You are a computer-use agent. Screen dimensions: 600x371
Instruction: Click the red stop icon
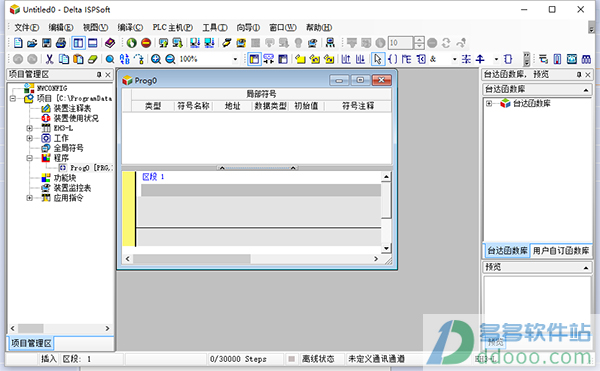point(146,43)
